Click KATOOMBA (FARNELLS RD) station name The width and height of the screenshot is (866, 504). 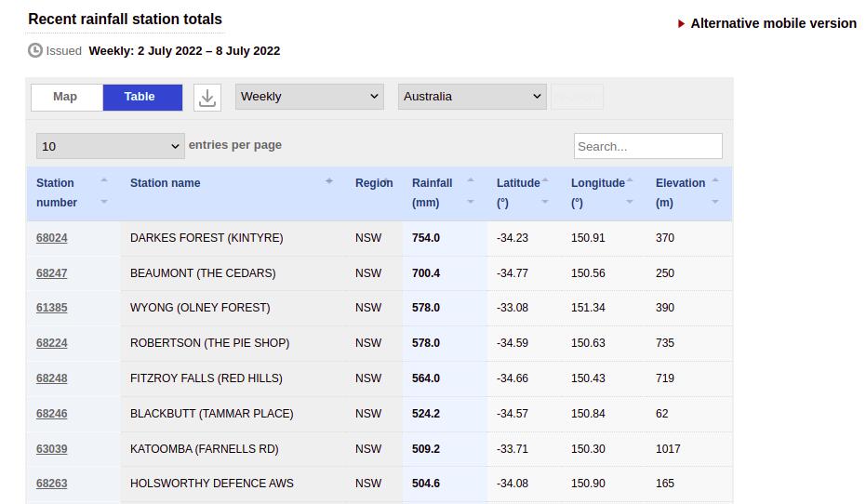click(205, 449)
